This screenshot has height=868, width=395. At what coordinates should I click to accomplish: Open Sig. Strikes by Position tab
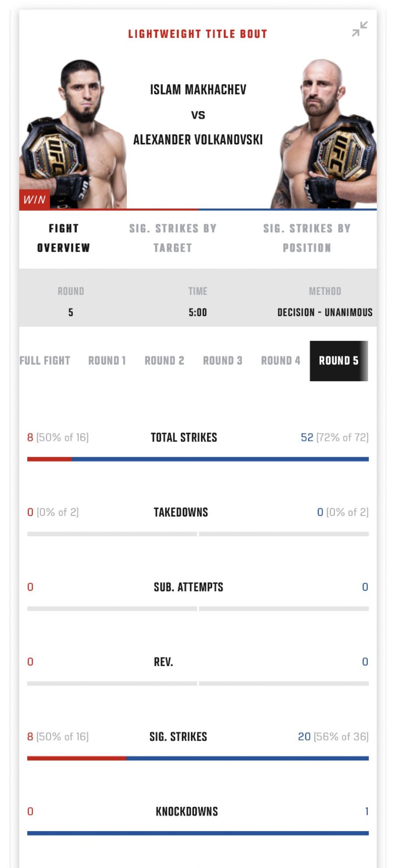pos(307,238)
